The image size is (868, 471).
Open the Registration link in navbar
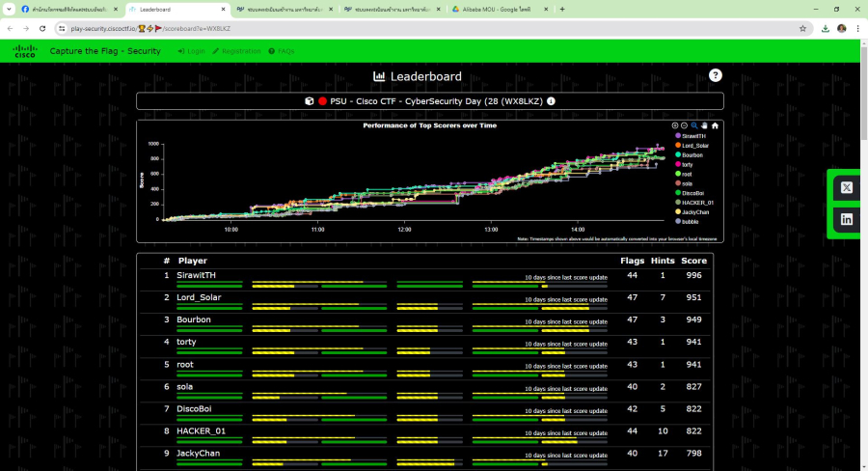[x=236, y=51]
